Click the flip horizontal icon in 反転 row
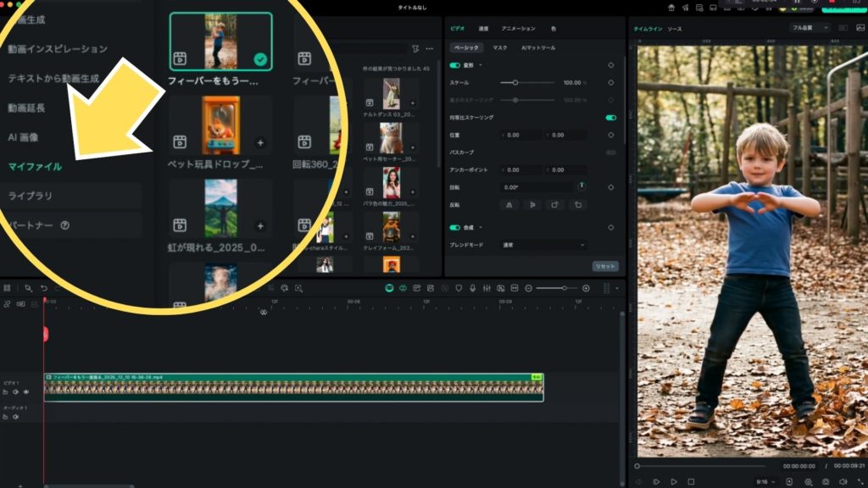Image resolution: width=868 pixels, height=488 pixels. [509, 204]
